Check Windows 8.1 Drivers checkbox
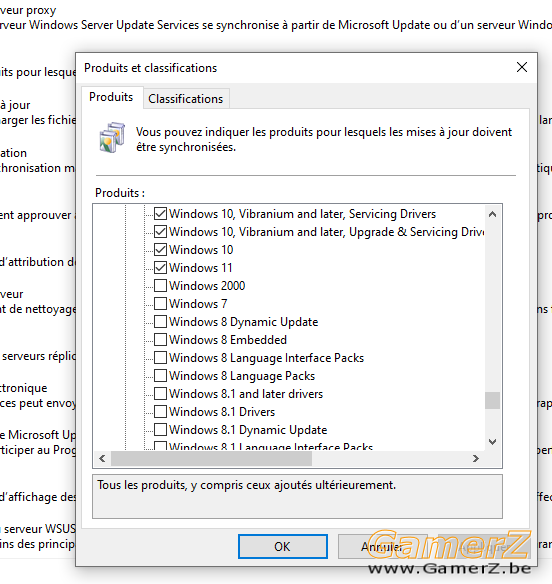Image resolution: width=552 pixels, height=584 pixels. click(160, 412)
